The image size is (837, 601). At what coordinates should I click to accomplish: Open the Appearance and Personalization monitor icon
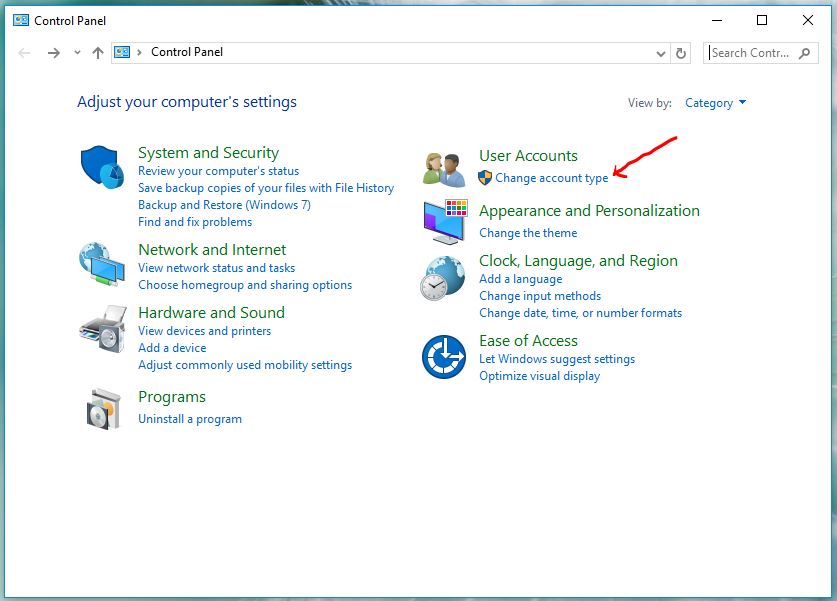[444, 220]
